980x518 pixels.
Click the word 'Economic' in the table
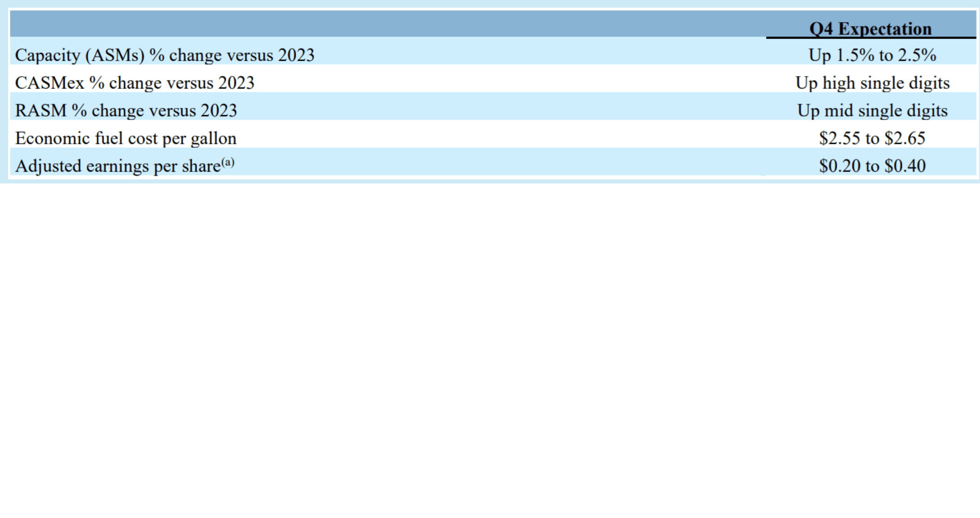tap(52, 138)
